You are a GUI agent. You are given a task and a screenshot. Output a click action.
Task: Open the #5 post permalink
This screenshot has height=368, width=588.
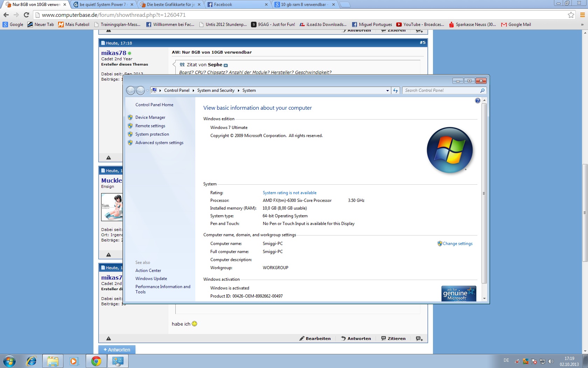(x=423, y=43)
